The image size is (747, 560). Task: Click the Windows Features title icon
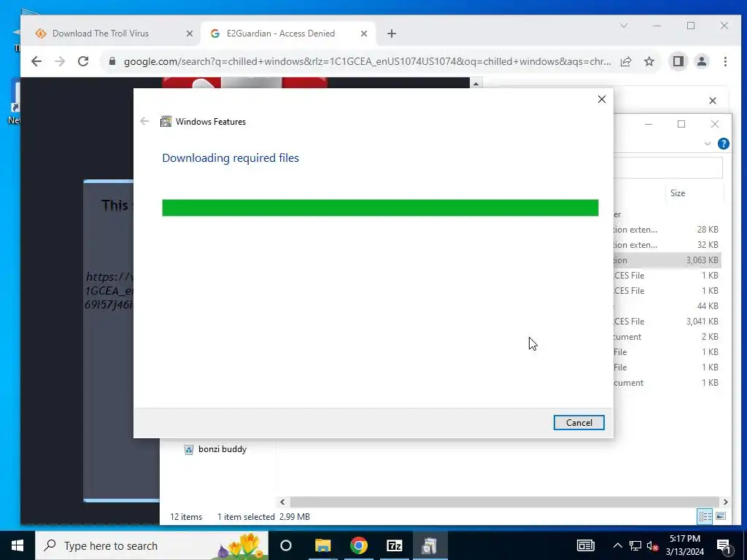(x=166, y=122)
